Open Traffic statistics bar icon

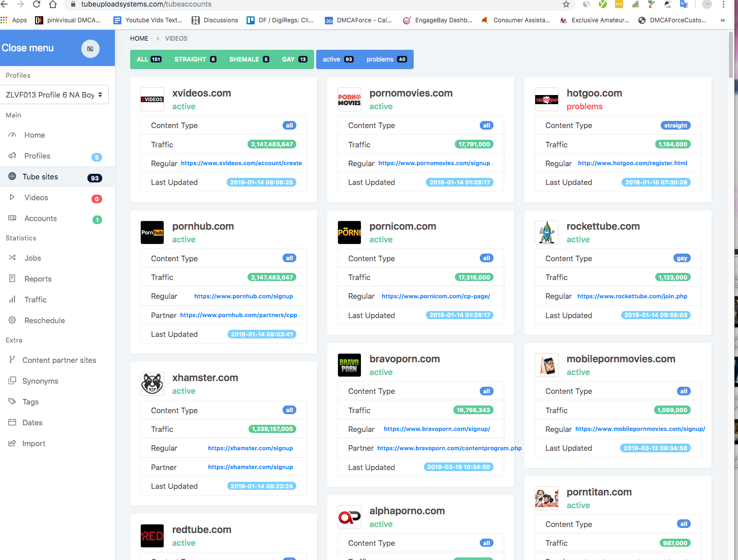pyautogui.click(x=12, y=299)
